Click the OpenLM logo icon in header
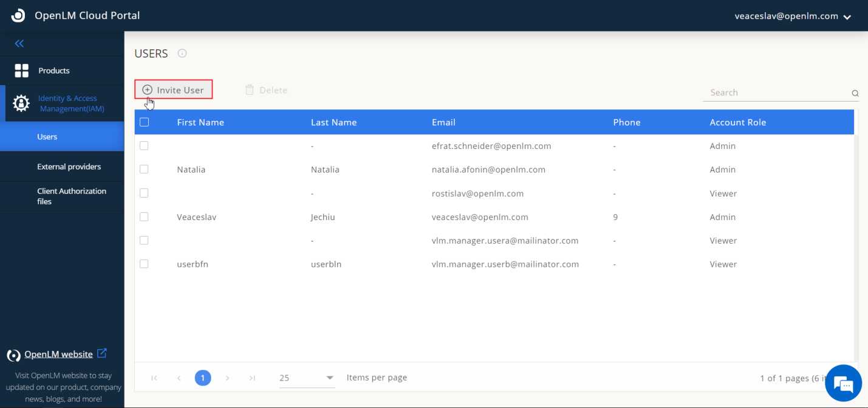This screenshot has height=408, width=868. coord(18,16)
